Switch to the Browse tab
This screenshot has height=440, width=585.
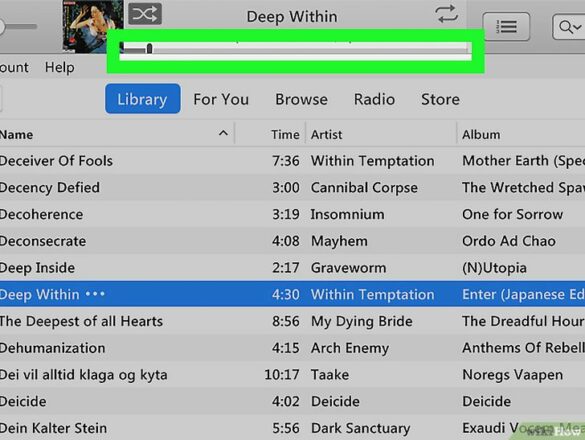click(301, 99)
